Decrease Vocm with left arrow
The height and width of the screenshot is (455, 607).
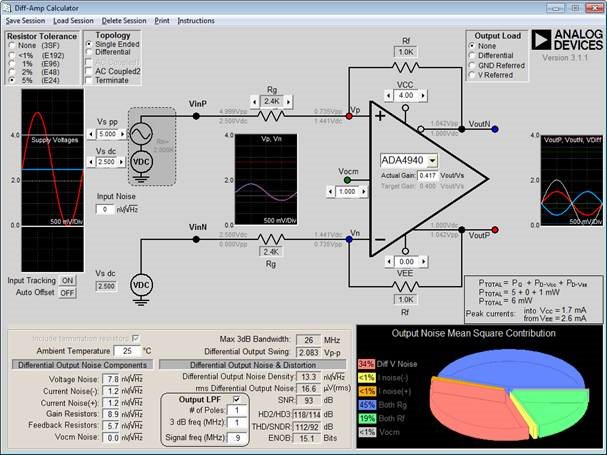(x=330, y=192)
